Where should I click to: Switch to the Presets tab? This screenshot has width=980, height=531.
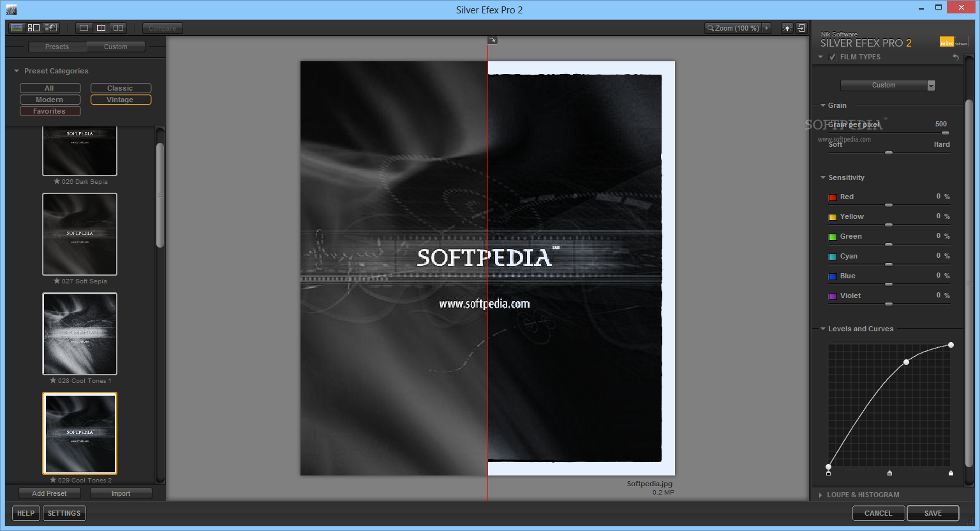coord(57,47)
